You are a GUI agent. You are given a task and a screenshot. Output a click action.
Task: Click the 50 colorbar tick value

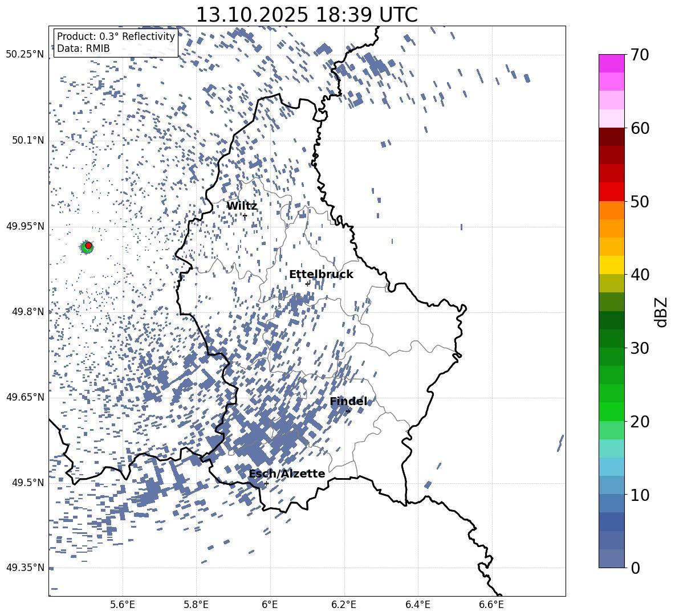click(x=640, y=202)
